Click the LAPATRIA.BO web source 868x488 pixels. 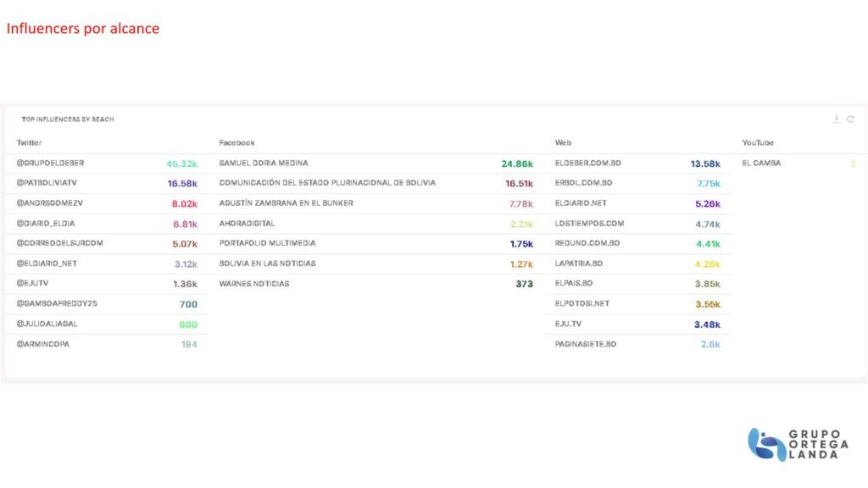coord(579,263)
